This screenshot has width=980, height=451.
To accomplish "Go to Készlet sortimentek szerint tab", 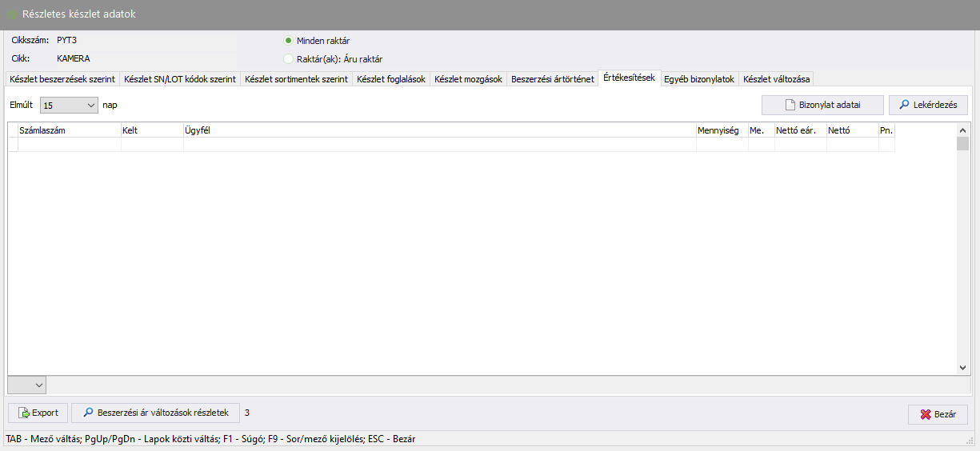I will coord(296,79).
